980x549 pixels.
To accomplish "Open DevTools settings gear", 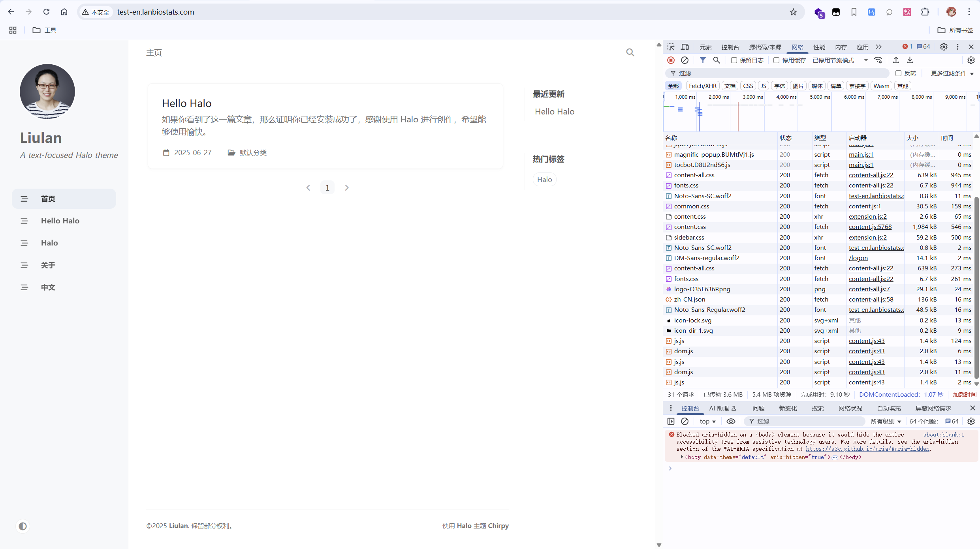I will click(944, 47).
